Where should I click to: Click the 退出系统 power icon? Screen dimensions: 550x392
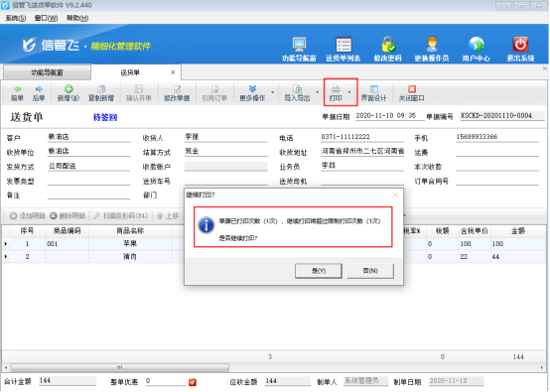pyautogui.click(x=520, y=45)
